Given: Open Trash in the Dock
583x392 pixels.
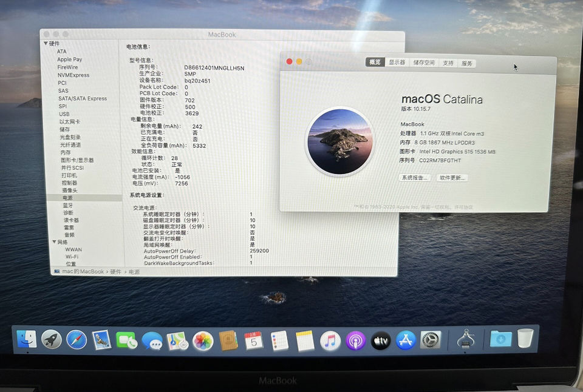Looking at the screenshot, I should pyautogui.click(x=525, y=338).
